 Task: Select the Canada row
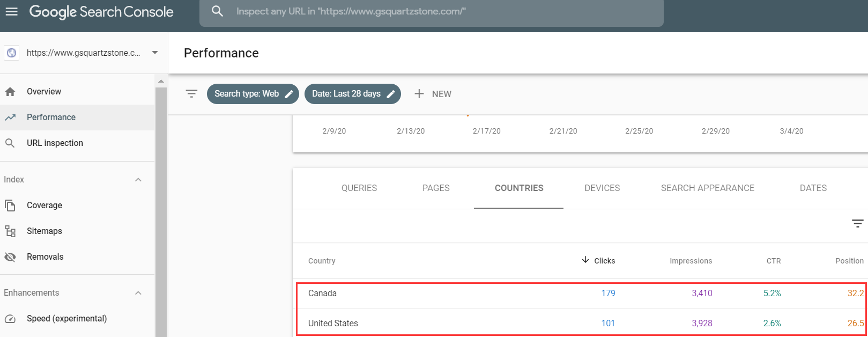[581, 294]
